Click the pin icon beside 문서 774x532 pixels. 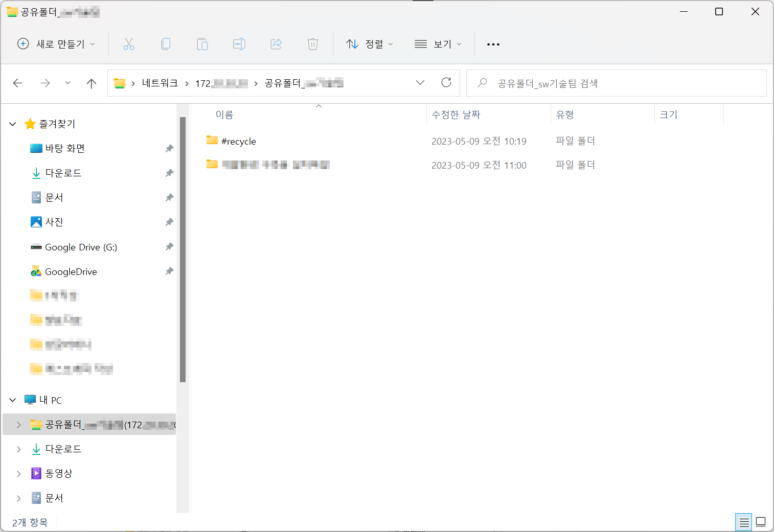tap(169, 198)
